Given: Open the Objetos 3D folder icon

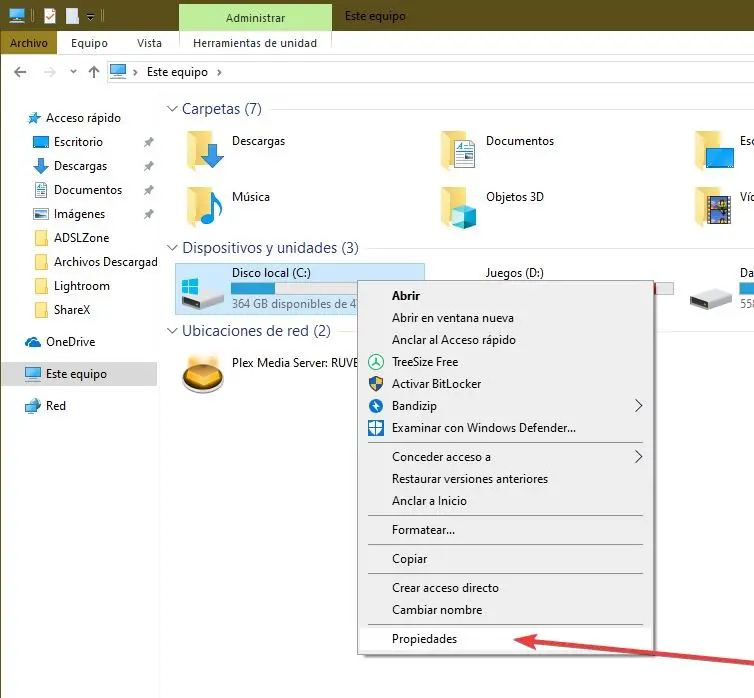Looking at the screenshot, I should click(459, 208).
